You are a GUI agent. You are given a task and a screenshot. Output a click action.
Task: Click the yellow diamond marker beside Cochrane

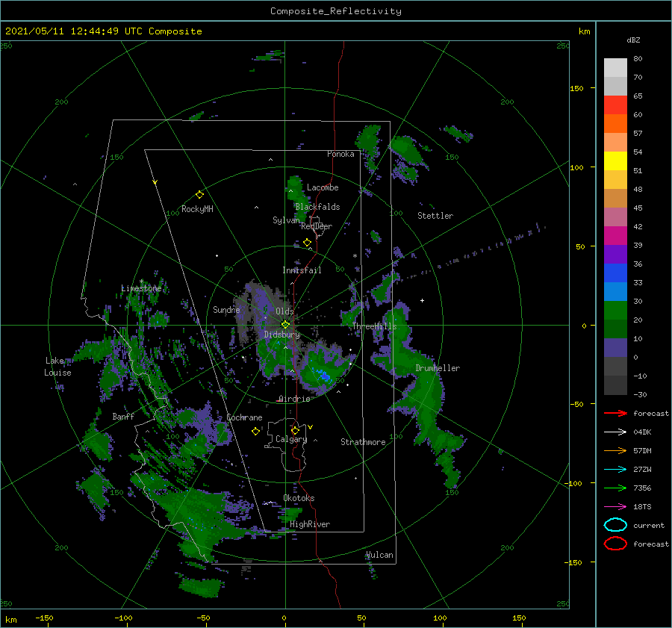pos(255,432)
